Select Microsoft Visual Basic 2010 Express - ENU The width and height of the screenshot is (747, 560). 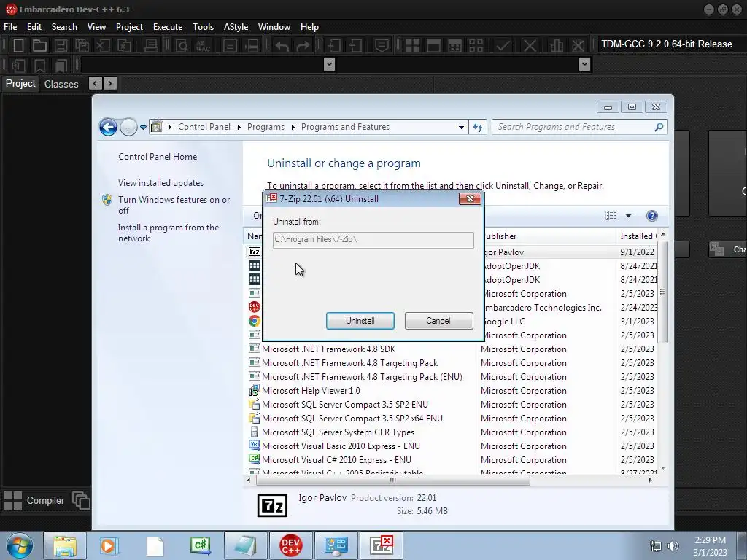point(451,446)
